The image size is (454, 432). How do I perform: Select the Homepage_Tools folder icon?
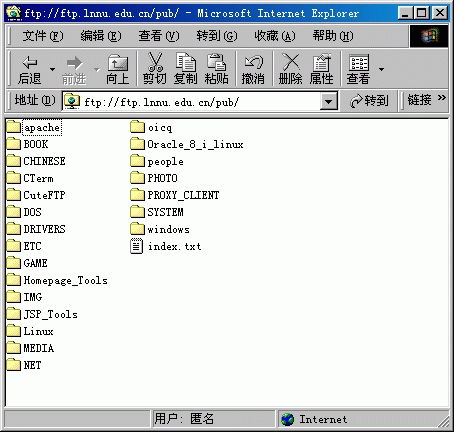(x=14, y=280)
